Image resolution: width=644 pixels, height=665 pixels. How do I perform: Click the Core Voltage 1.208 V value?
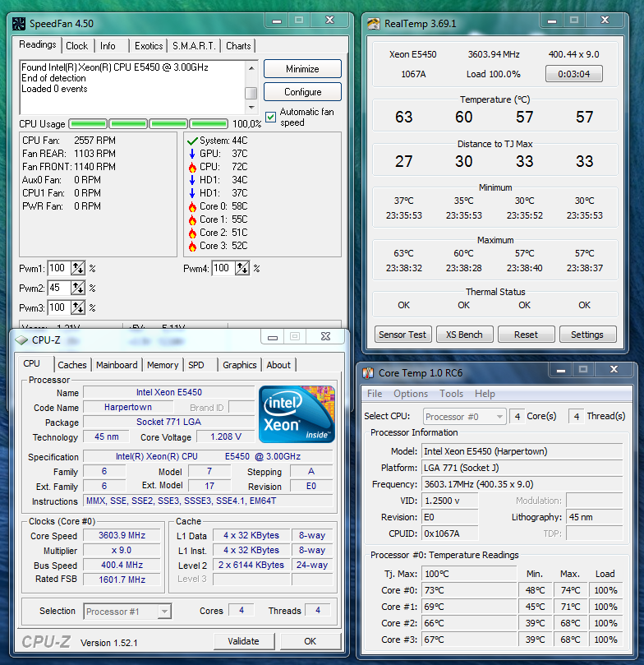pyautogui.click(x=226, y=436)
